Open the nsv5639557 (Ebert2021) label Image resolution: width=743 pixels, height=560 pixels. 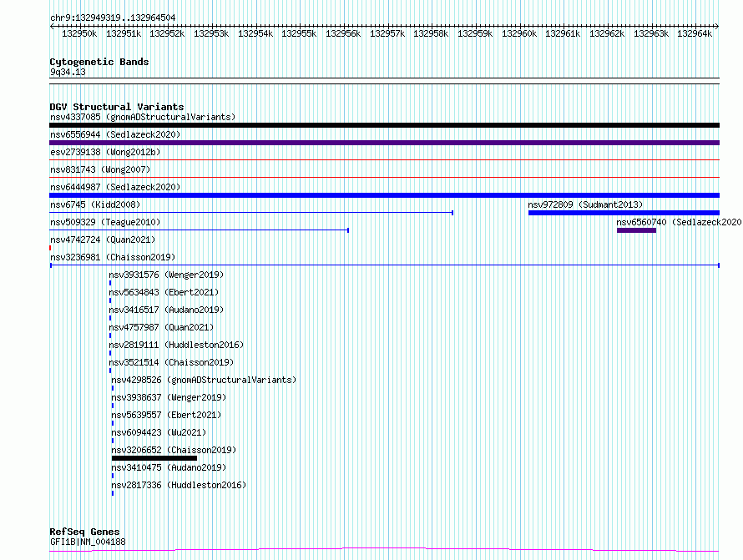point(166,415)
